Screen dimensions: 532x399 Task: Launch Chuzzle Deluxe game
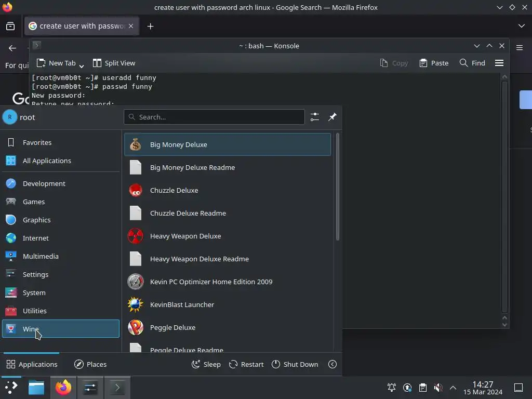[228, 190]
